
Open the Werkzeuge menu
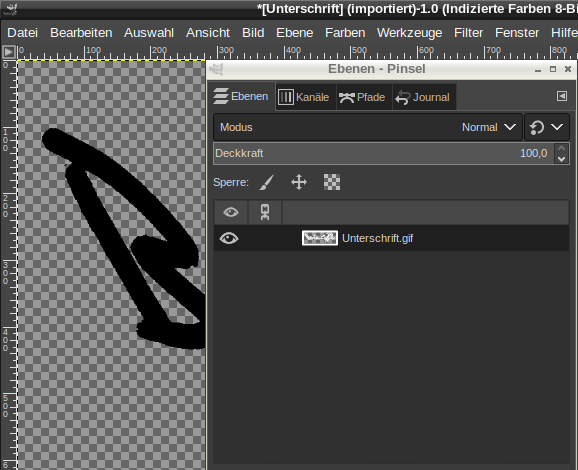click(410, 33)
